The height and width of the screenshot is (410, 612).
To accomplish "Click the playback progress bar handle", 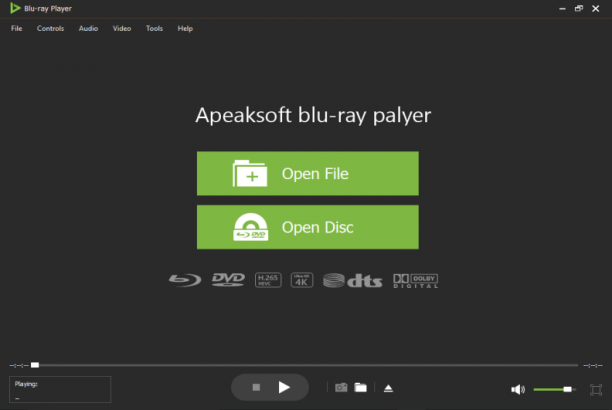I will coord(35,365).
